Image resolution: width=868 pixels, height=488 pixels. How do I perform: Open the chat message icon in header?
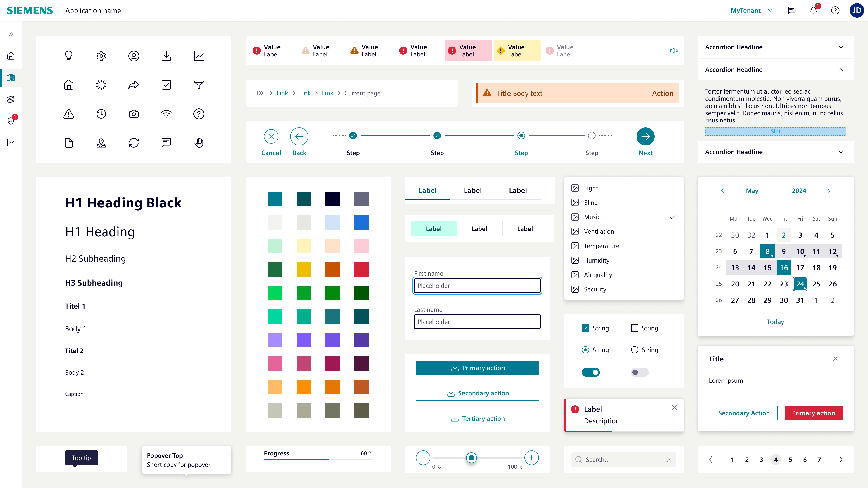[792, 10]
